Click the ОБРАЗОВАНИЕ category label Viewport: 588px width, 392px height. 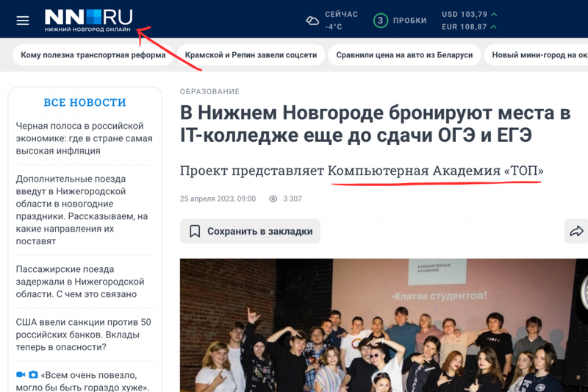click(209, 91)
